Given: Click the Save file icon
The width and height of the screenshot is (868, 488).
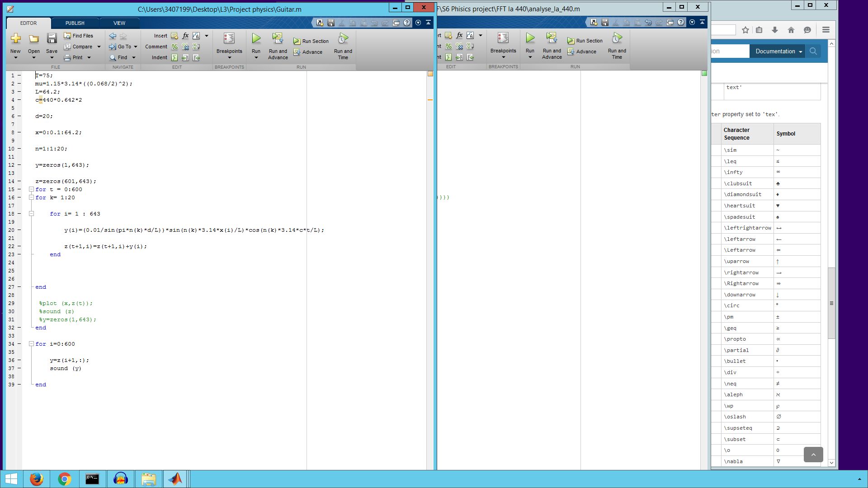Looking at the screenshot, I should pyautogui.click(x=52, y=39).
